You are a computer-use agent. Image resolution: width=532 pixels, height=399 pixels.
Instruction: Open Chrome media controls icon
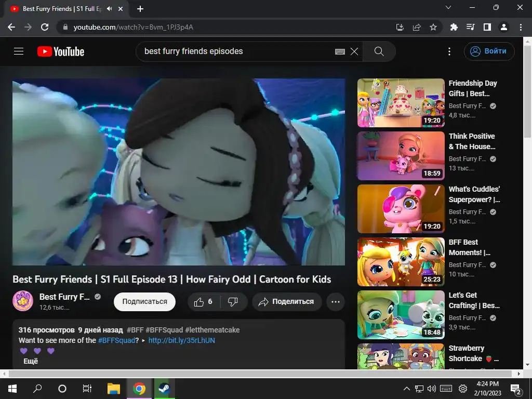470,27
